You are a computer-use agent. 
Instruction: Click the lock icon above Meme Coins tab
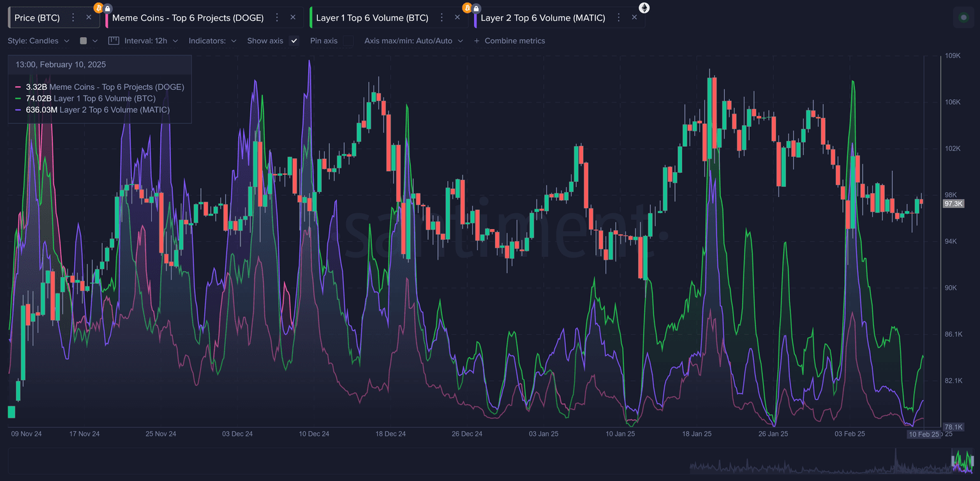coord(108,8)
